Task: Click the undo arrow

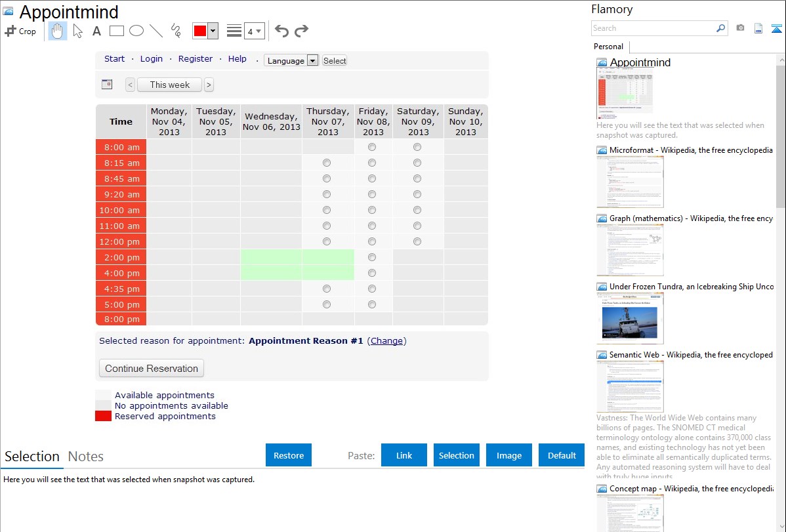Action: pos(281,31)
